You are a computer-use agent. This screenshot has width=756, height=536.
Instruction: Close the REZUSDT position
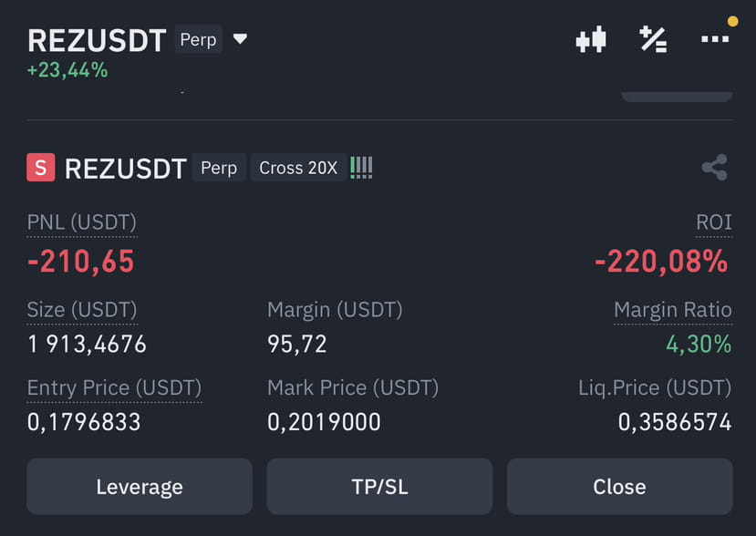619,486
